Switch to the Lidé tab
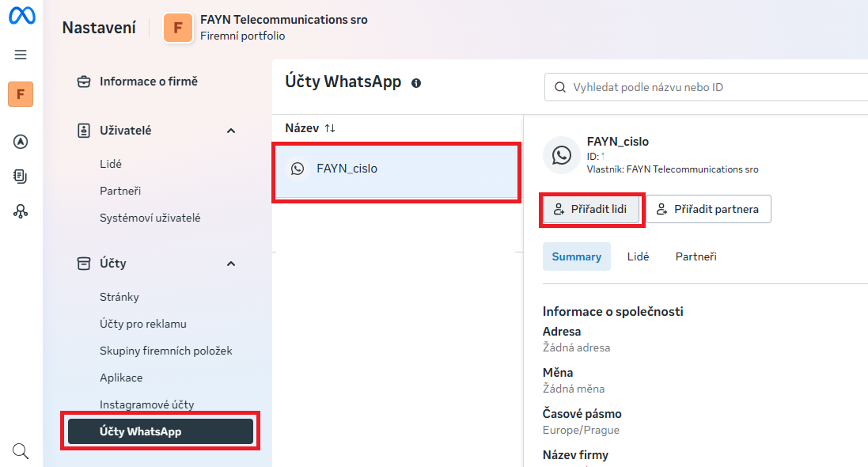Viewport: 868px width, 467px height. click(638, 256)
